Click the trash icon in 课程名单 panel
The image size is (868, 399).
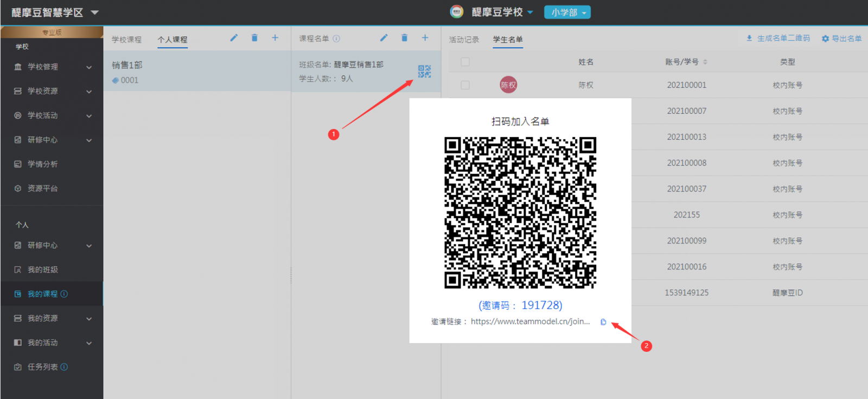click(x=404, y=38)
